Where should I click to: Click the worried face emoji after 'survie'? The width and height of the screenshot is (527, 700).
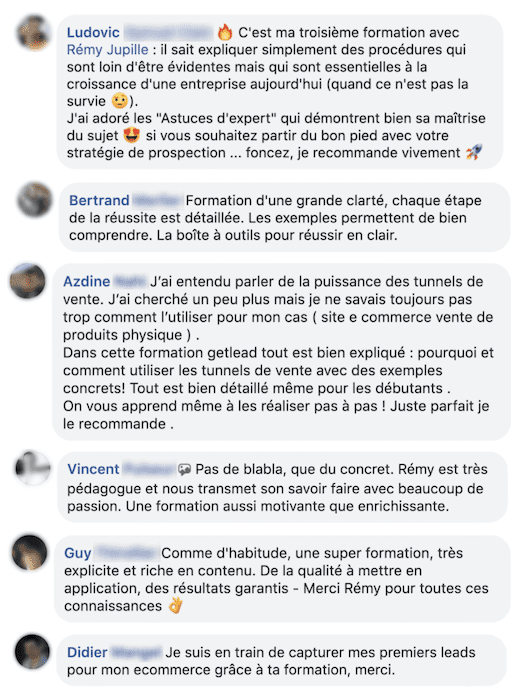120,101
